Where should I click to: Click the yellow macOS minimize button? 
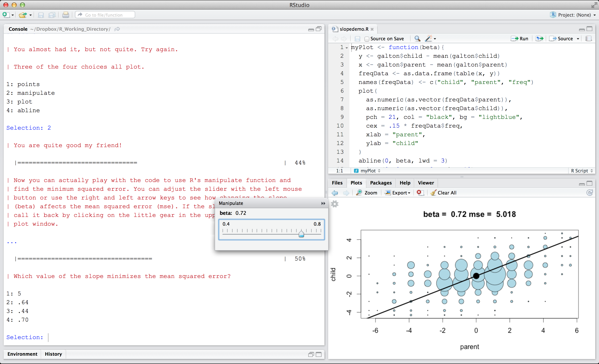point(14,5)
